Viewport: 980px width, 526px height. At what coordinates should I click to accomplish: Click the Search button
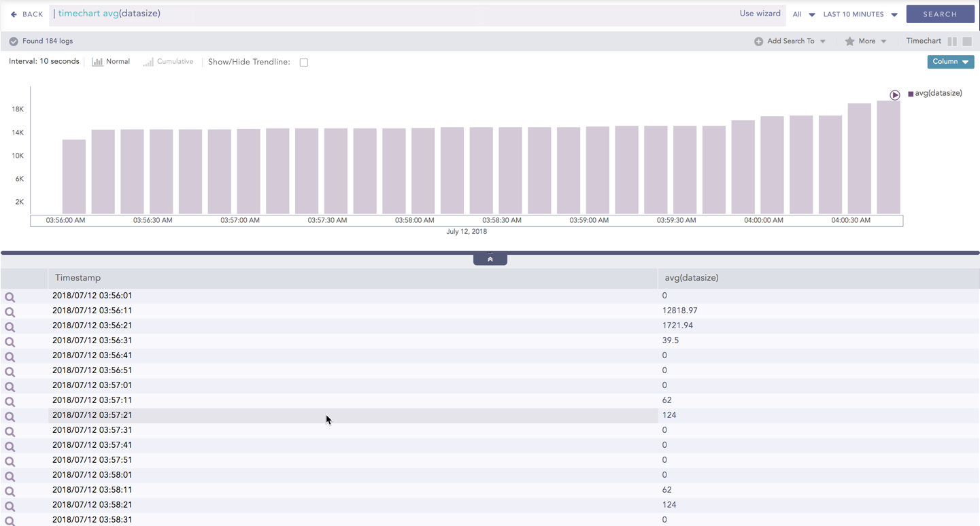coord(940,14)
